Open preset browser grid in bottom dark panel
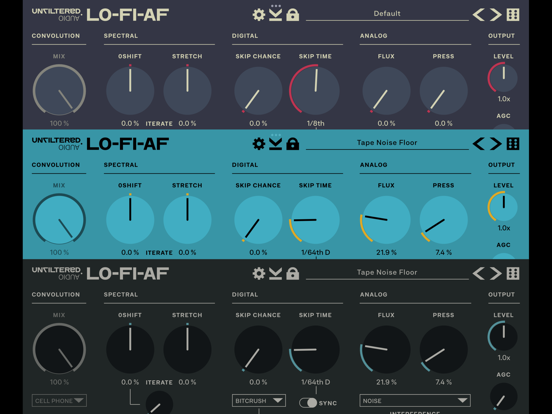This screenshot has height=414, width=552. tap(513, 274)
